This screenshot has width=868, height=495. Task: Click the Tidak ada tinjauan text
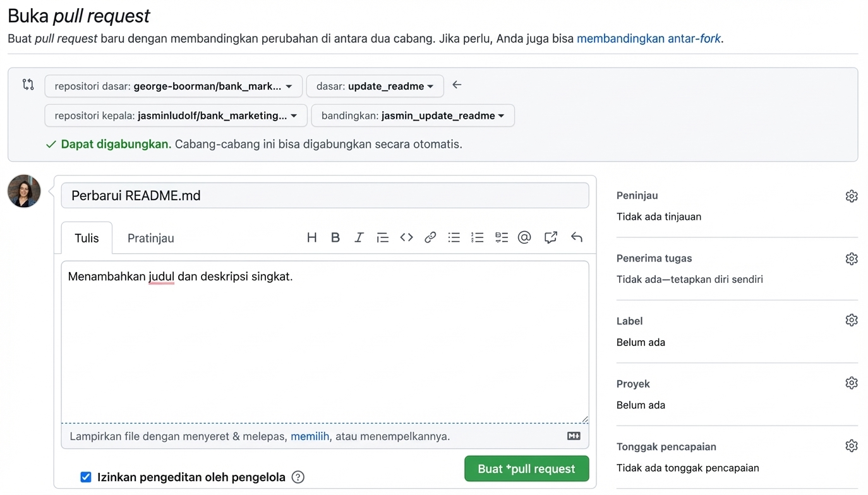[659, 217]
